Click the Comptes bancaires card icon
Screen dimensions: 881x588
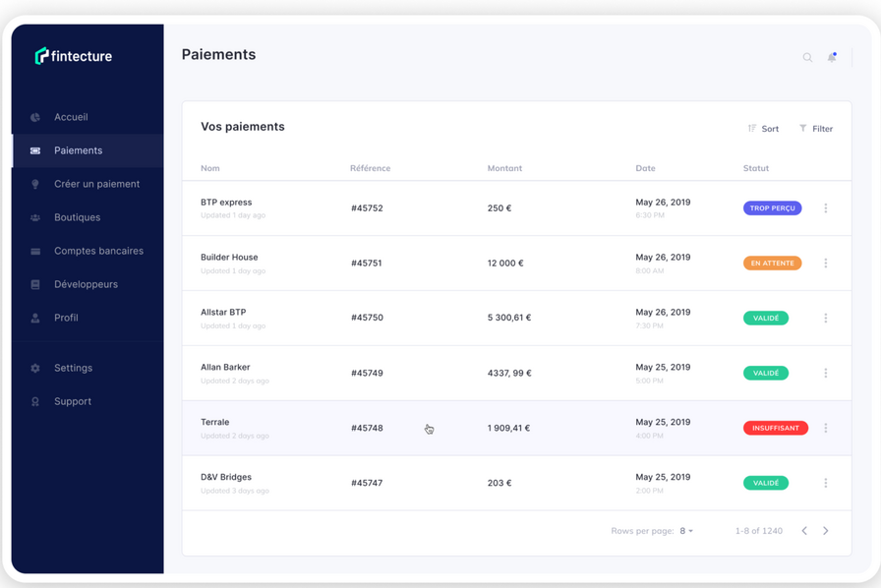pyautogui.click(x=35, y=251)
